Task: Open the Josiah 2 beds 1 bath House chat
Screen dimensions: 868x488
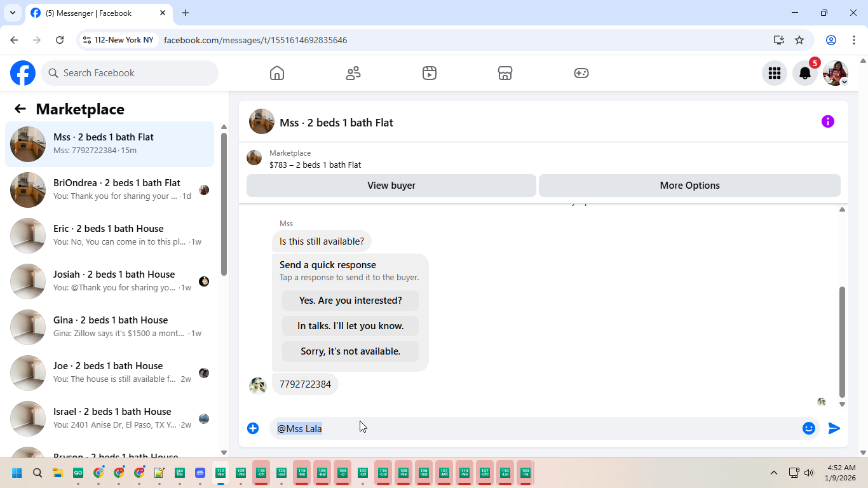Action: [110, 281]
